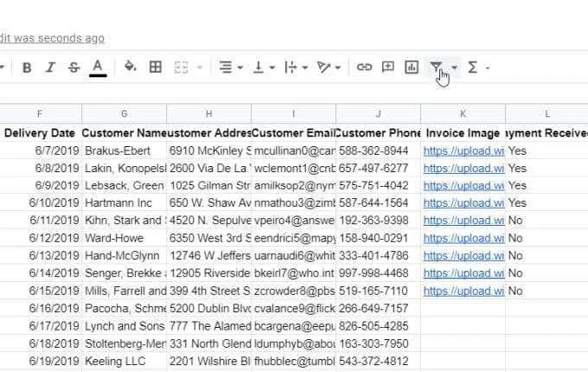
Task: Open the invoice link in the Hartmann Inc row
Action: point(463,203)
